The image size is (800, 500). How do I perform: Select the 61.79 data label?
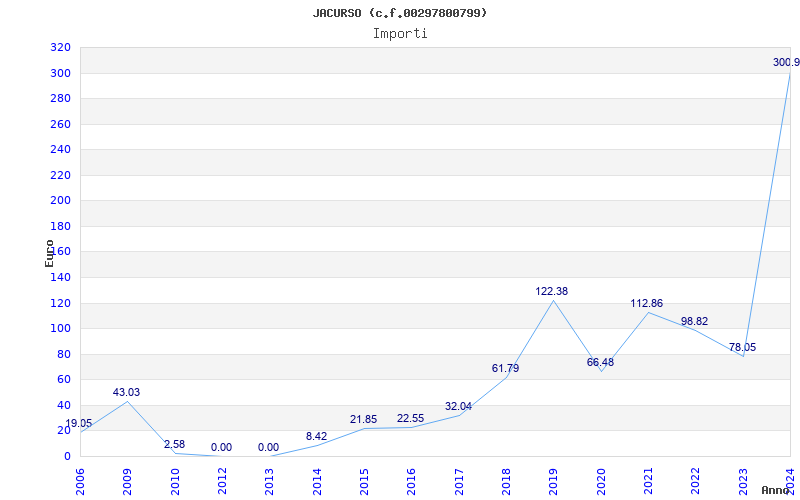coord(505,368)
